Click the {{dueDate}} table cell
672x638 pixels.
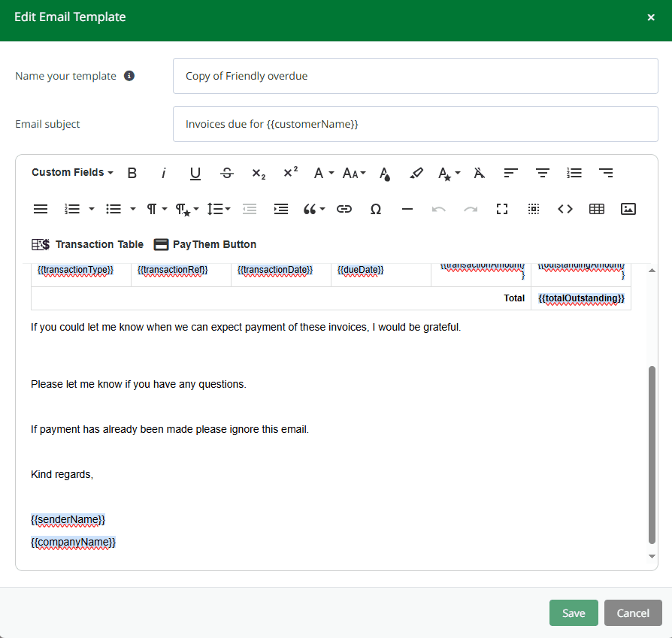[381, 274]
